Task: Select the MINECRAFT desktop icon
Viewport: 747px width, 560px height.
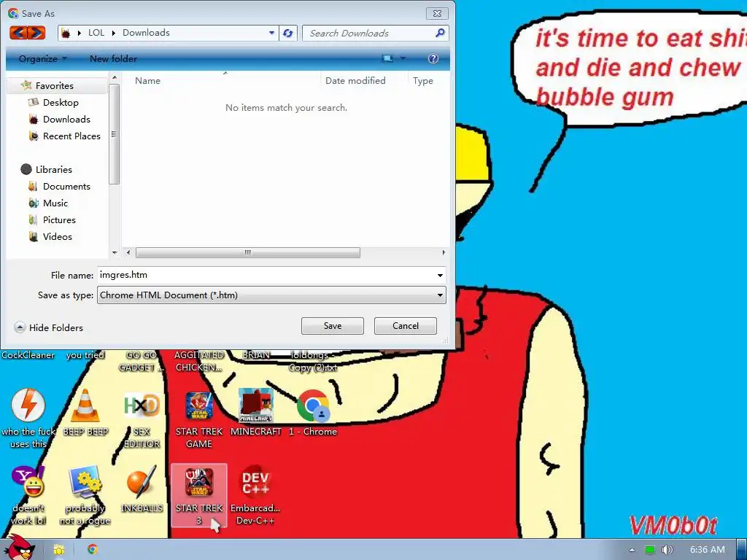Action: (x=256, y=413)
